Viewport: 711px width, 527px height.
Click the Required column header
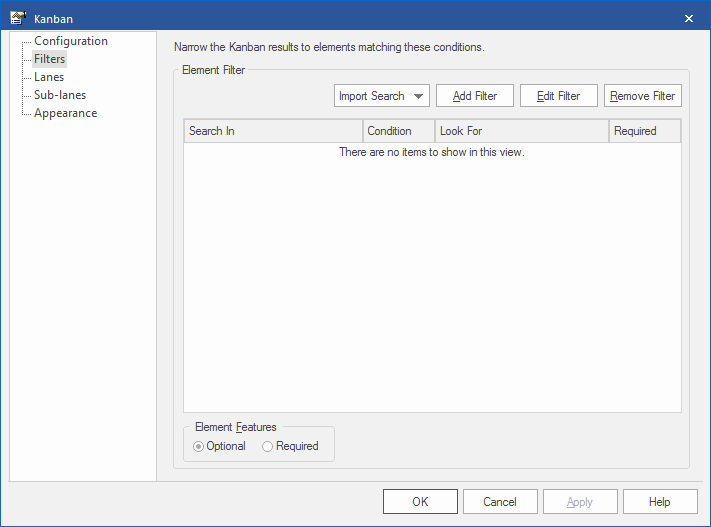(x=644, y=131)
